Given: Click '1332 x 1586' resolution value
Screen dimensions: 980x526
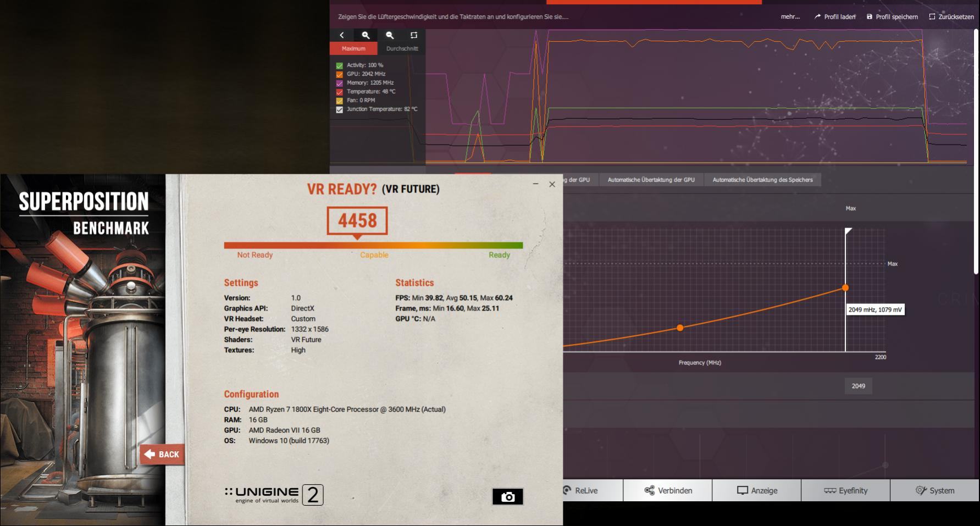Looking at the screenshot, I should [309, 329].
